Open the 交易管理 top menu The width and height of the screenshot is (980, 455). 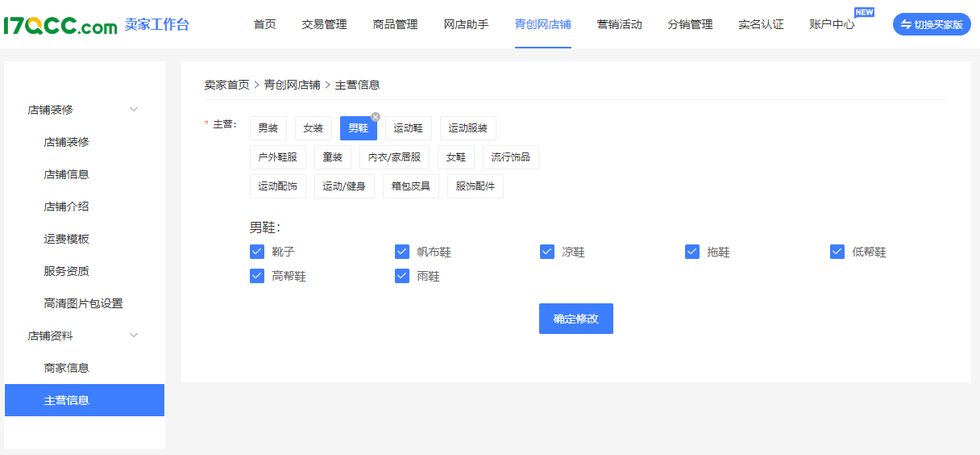click(324, 24)
